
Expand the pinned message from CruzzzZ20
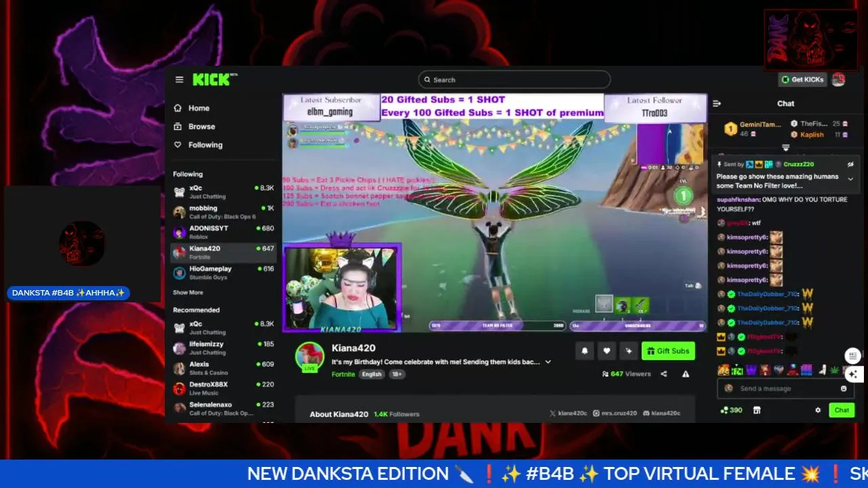click(850, 179)
